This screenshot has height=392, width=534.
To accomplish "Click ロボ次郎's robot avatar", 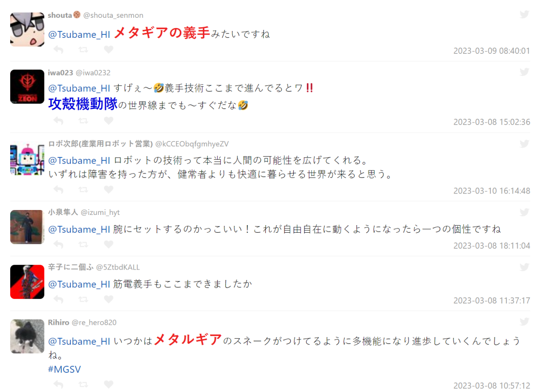I will (x=27, y=158).
